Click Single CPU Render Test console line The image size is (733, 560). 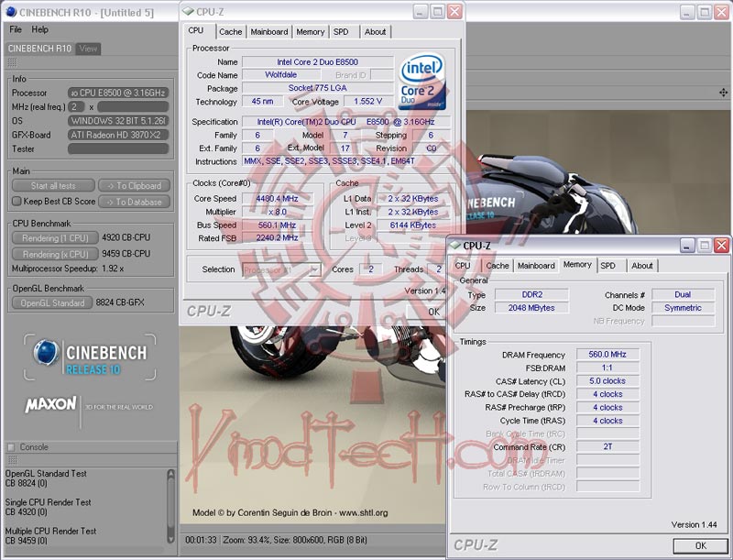pos(49,502)
